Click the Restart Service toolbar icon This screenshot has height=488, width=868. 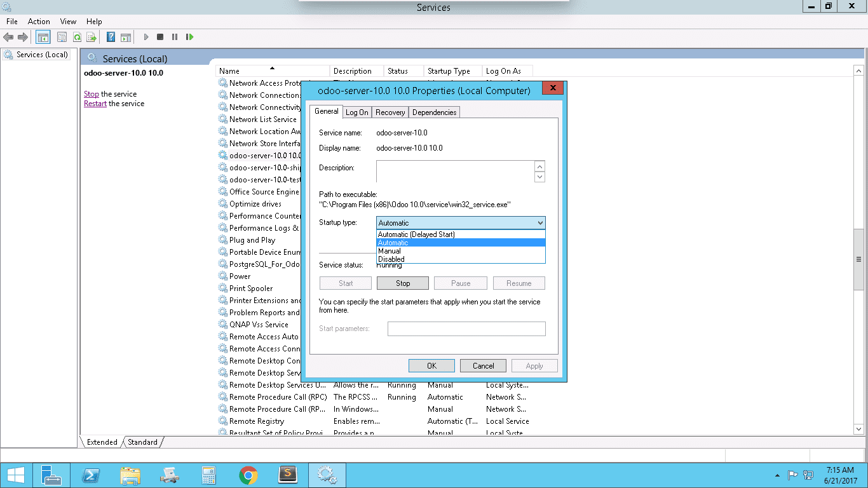[189, 37]
